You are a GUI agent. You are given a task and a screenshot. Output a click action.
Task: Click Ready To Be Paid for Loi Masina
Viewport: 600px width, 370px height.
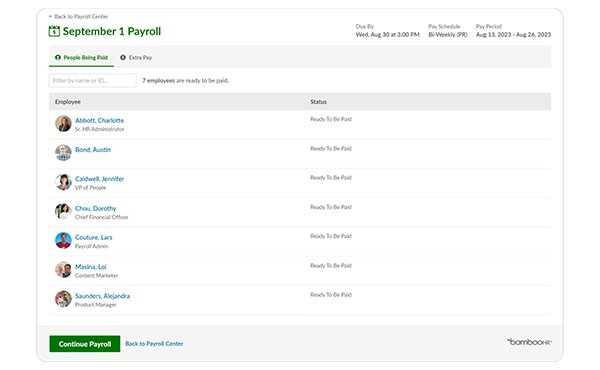[331, 266]
